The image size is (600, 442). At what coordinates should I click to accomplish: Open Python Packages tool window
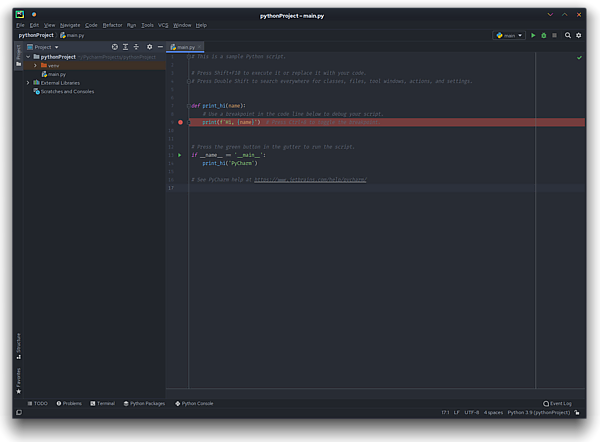pyautogui.click(x=145, y=403)
